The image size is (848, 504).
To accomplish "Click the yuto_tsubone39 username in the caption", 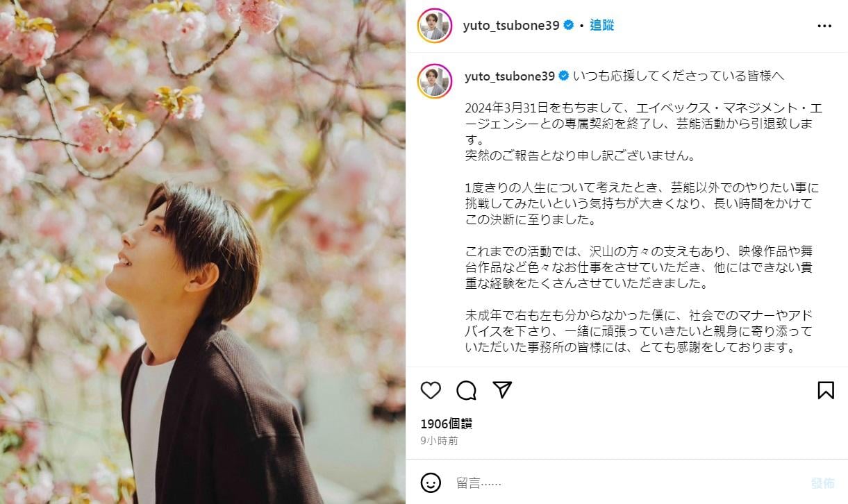I will point(510,76).
